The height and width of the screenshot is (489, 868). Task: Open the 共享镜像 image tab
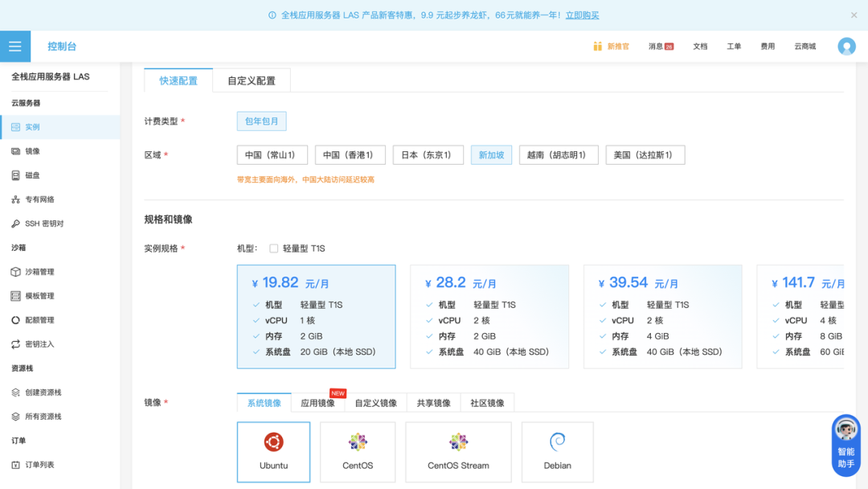coord(433,403)
